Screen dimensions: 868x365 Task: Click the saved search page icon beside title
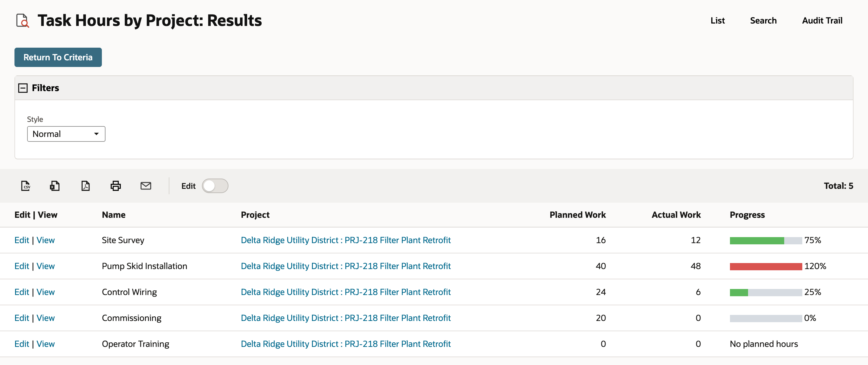point(23,21)
